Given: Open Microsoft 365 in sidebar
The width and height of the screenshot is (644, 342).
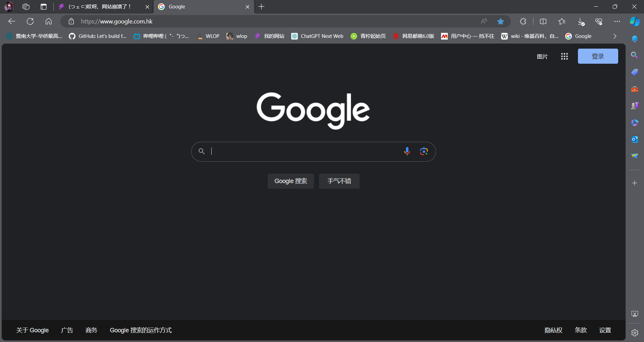Looking at the screenshot, I should pyautogui.click(x=635, y=122).
